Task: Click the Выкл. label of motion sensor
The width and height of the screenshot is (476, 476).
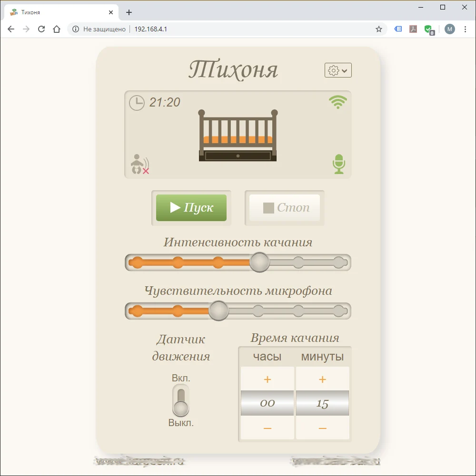Action: [181, 423]
